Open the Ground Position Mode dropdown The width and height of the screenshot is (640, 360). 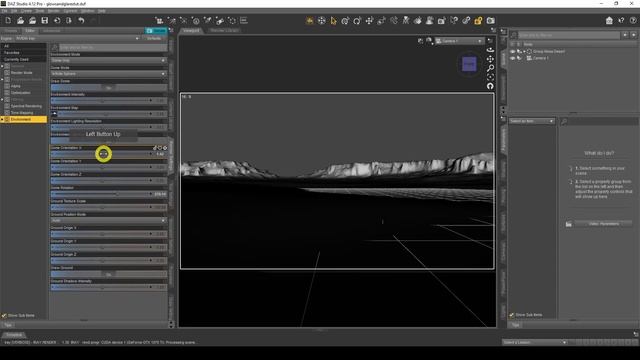click(109, 220)
